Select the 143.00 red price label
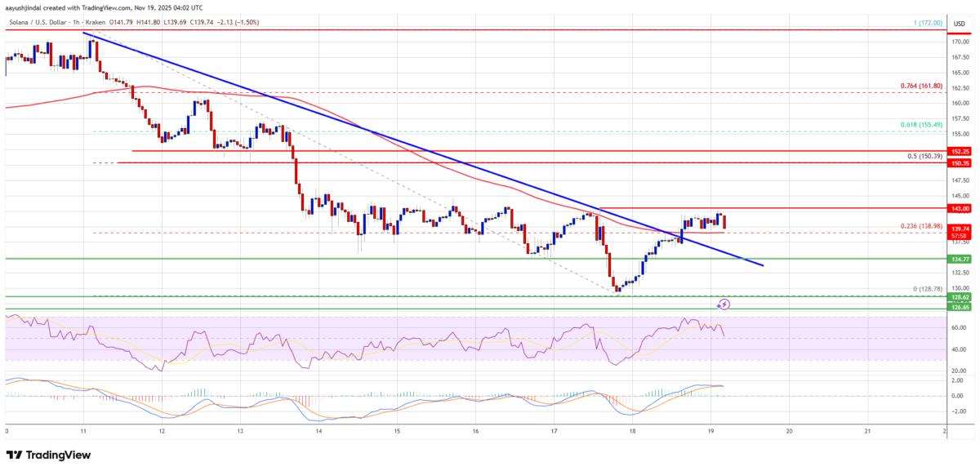The image size is (980, 471). point(958,208)
